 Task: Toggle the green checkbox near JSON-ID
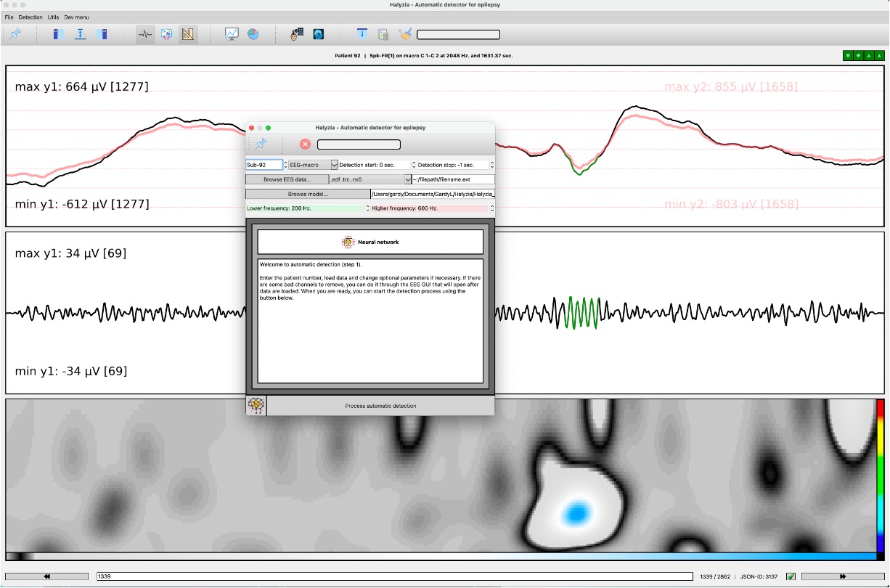(791, 576)
